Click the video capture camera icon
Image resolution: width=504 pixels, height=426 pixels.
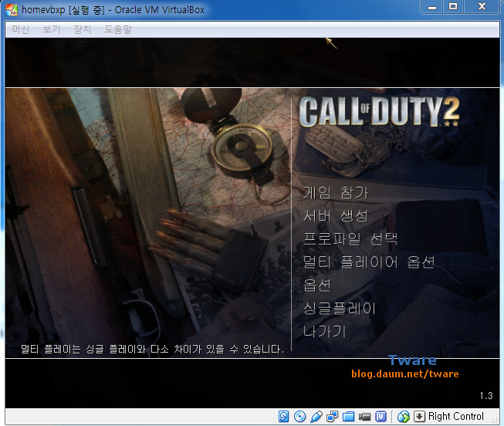tap(364, 417)
